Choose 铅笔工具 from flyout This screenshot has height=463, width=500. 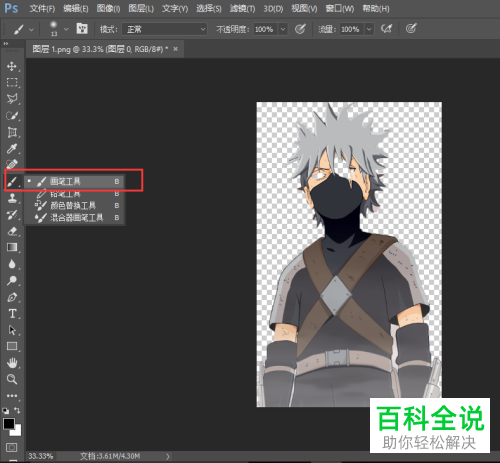point(75,193)
